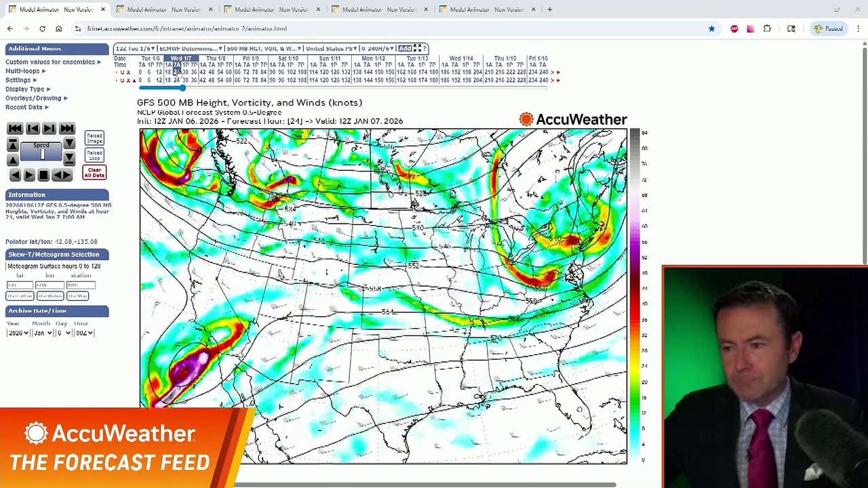The height and width of the screenshot is (488, 868).
Task: Click the Paused profile button
Action: 829,28
